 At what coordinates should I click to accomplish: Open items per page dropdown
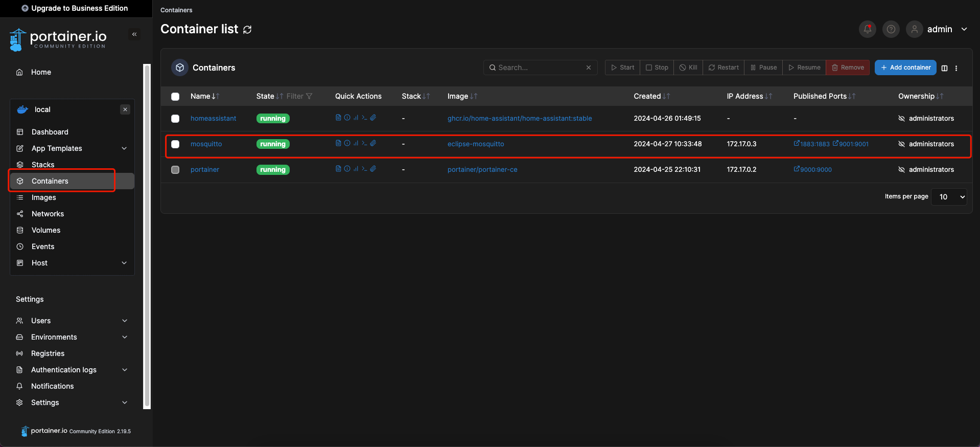point(949,197)
